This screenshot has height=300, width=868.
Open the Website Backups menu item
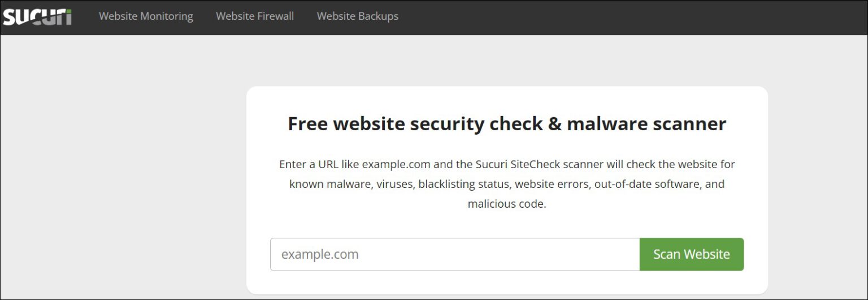(x=358, y=16)
